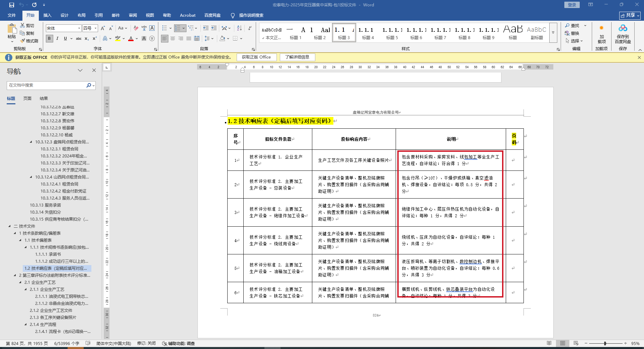The width and height of the screenshot is (644, 349).
Task: Apply the 副标题 style
Action: [x=537, y=33]
